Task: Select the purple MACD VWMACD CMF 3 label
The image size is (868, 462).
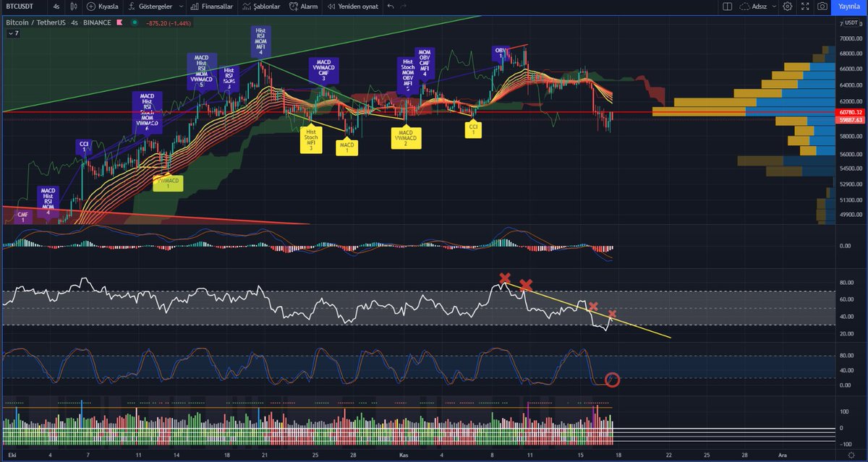Action: (x=323, y=71)
